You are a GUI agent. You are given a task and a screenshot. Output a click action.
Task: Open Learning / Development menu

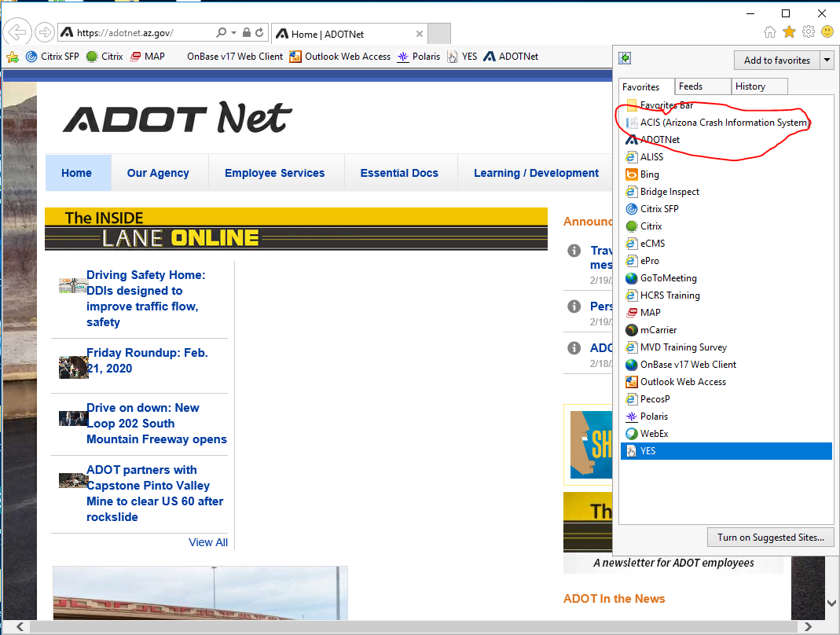pos(536,173)
